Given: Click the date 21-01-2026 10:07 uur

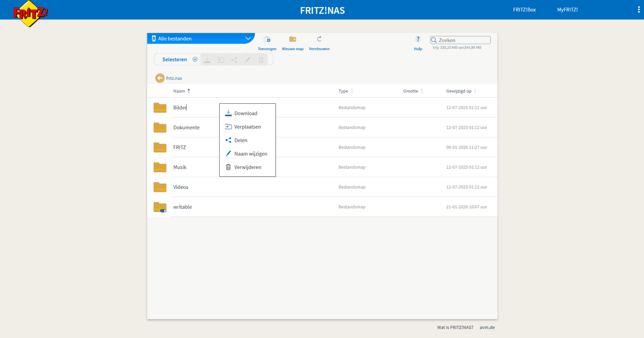Looking at the screenshot, I should (x=467, y=207).
